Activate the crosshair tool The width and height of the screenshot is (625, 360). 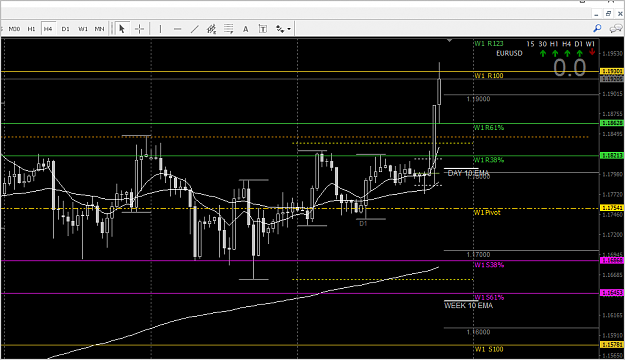tap(140, 29)
